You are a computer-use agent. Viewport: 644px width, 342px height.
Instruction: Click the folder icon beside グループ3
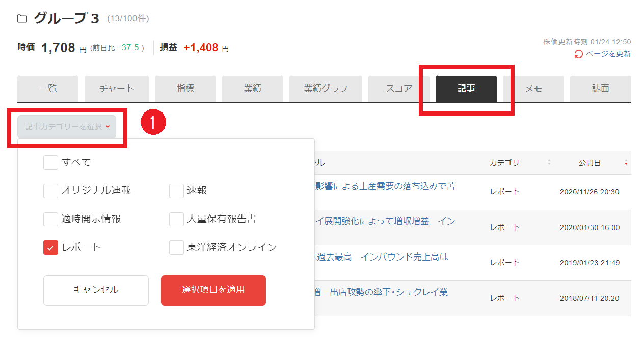pyautogui.click(x=22, y=19)
